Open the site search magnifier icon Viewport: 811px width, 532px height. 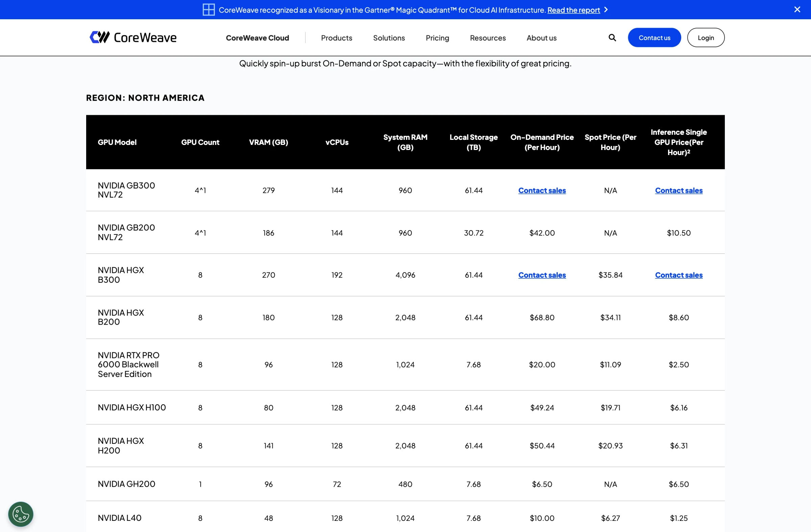coord(612,37)
